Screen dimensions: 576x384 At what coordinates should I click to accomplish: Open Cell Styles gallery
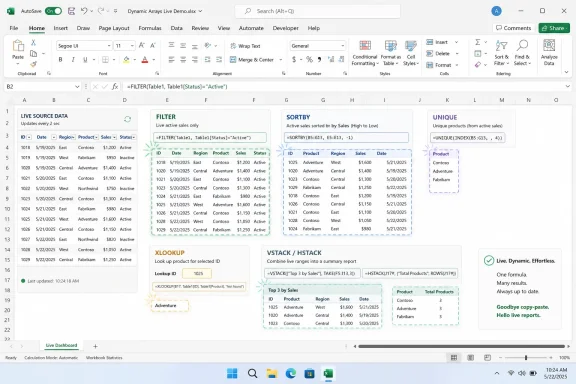pos(411,53)
